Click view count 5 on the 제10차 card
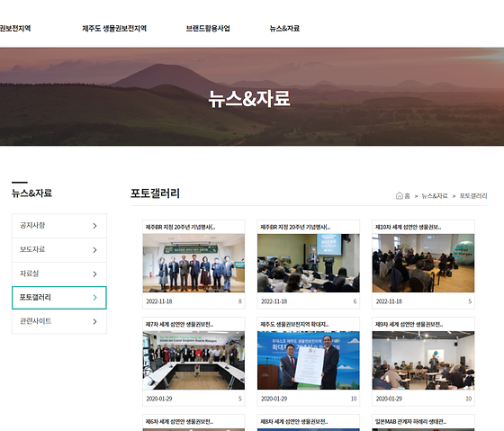504x431 pixels. (x=470, y=301)
